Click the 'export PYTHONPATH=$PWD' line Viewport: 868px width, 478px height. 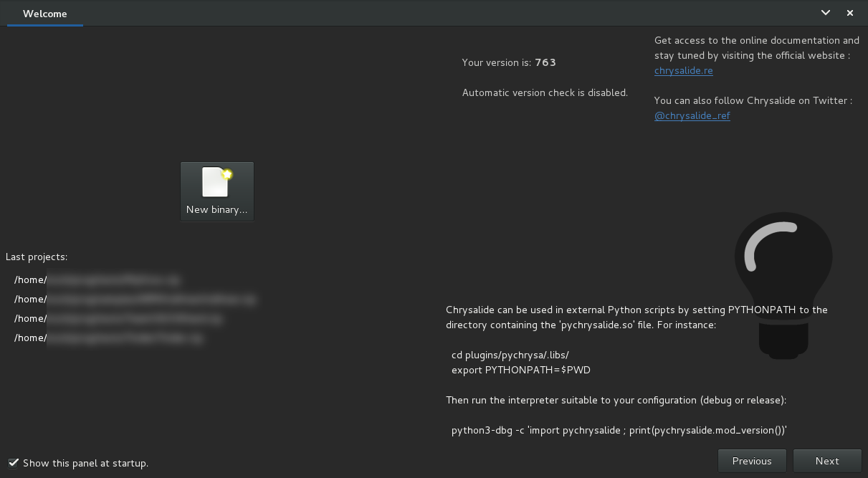[x=521, y=370]
